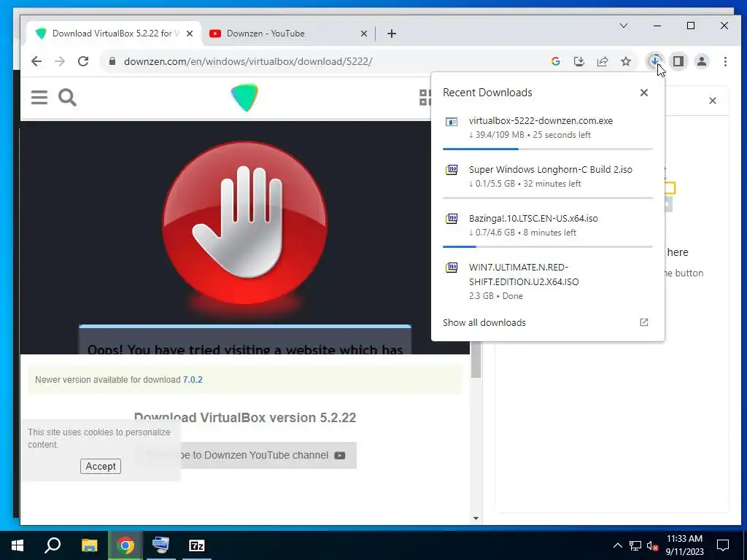Screen dimensions: 747x560
Task: Click virtualbox download progress bar
Action: tap(547, 149)
